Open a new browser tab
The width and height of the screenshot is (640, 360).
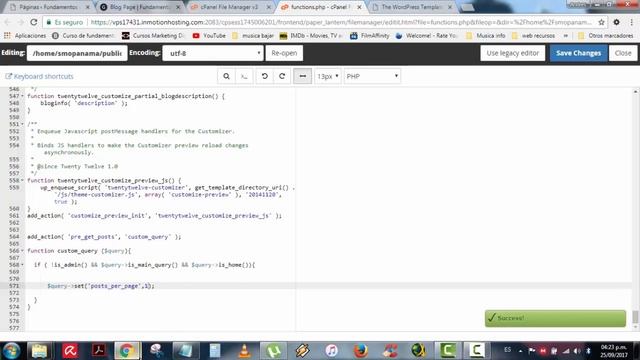pyautogui.click(x=467, y=7)
